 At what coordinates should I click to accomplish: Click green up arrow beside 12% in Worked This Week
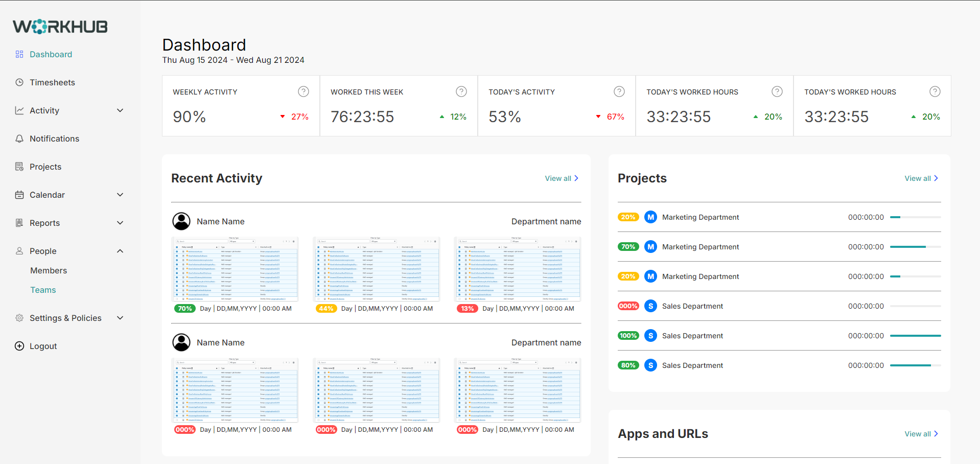click(x=442, y=117)
